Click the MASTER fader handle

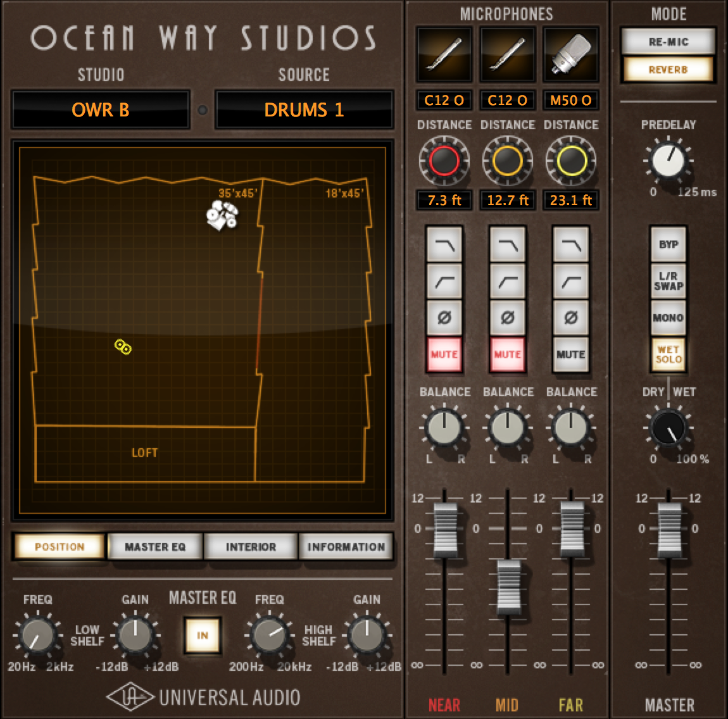click(x=670, y=530)
